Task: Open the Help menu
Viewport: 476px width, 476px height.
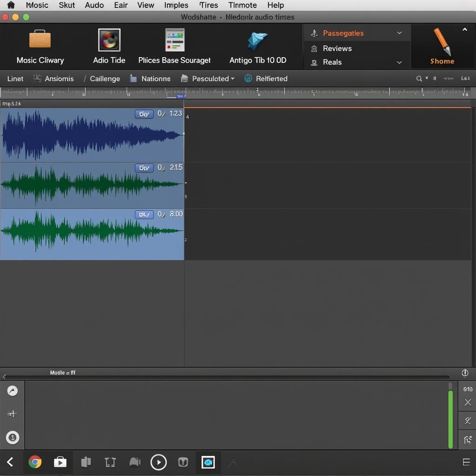Action: point(276,5)
